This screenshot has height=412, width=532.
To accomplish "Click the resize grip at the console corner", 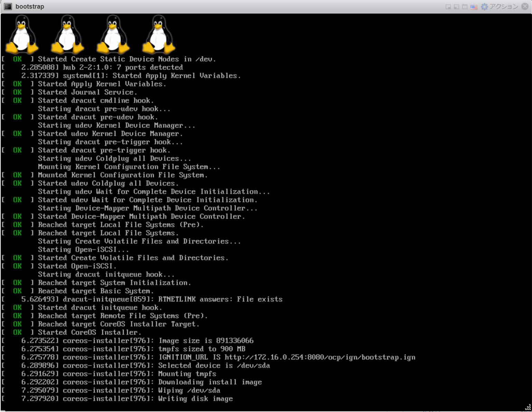I will (x=528, y=408).
